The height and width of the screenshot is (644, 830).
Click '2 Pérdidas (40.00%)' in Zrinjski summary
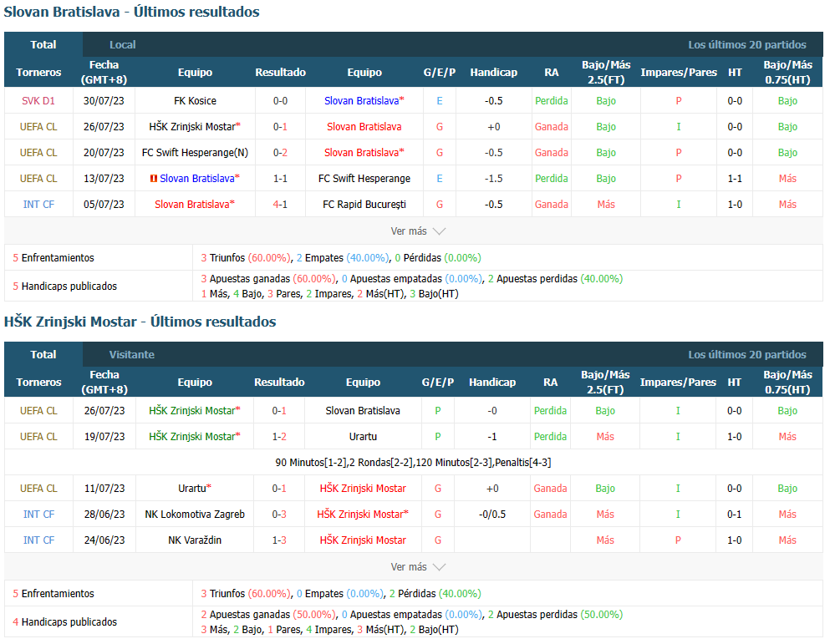click(x=435, y=594)
